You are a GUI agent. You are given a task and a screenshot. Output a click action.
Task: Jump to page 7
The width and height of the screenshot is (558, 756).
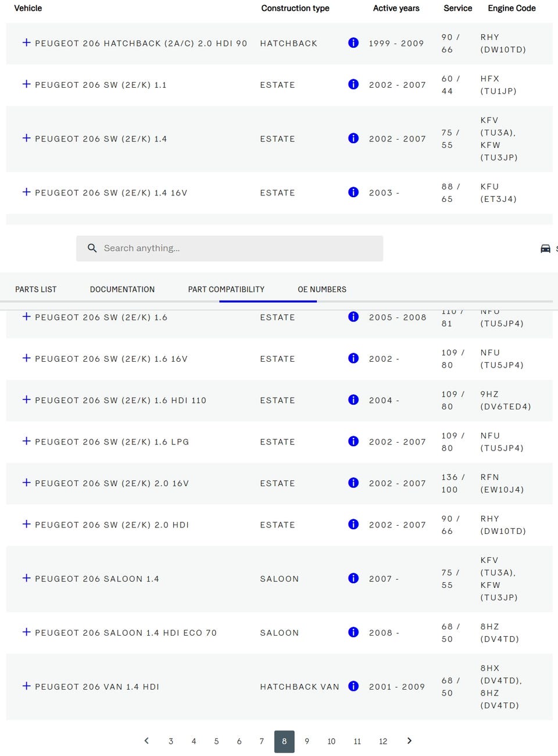pos(262,741)
